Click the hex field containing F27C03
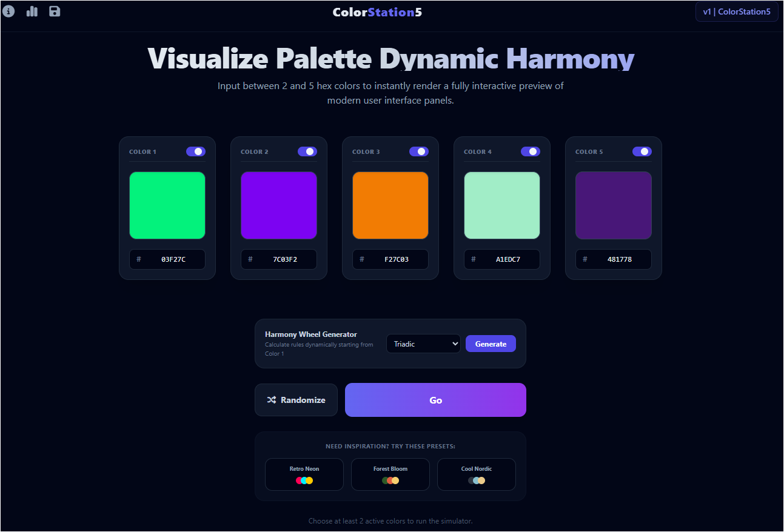 (x=390, y=259)
